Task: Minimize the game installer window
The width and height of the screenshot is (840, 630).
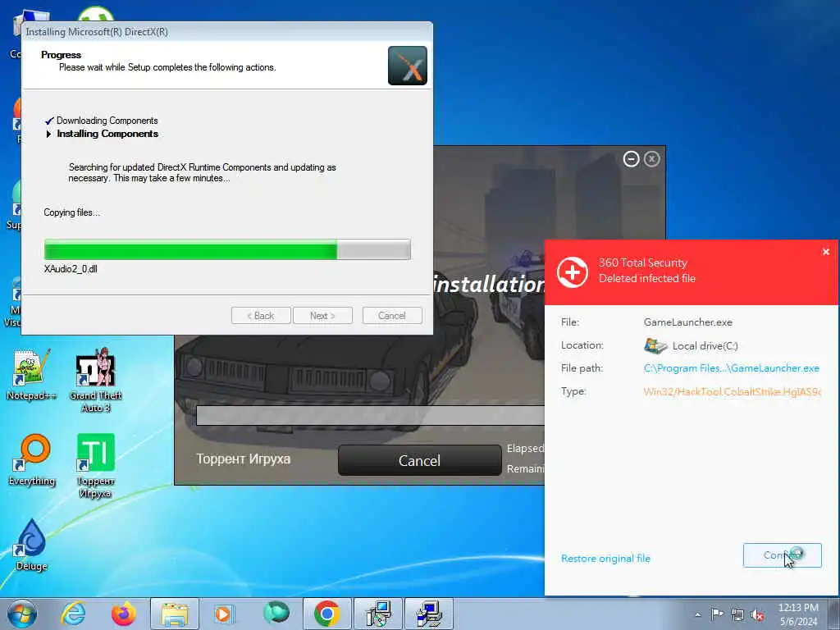Action: (631, 159)
